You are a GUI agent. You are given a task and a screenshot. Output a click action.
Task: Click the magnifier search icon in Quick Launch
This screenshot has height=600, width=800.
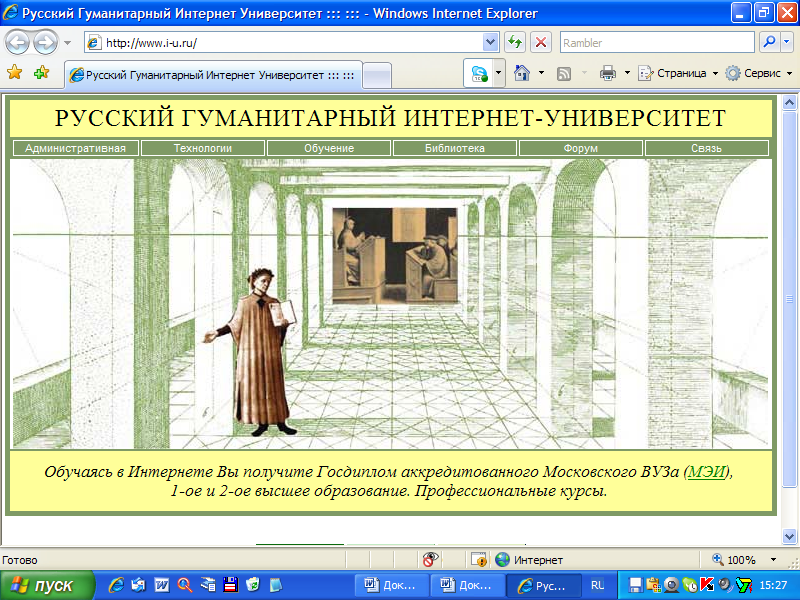(x=184, y=585)
